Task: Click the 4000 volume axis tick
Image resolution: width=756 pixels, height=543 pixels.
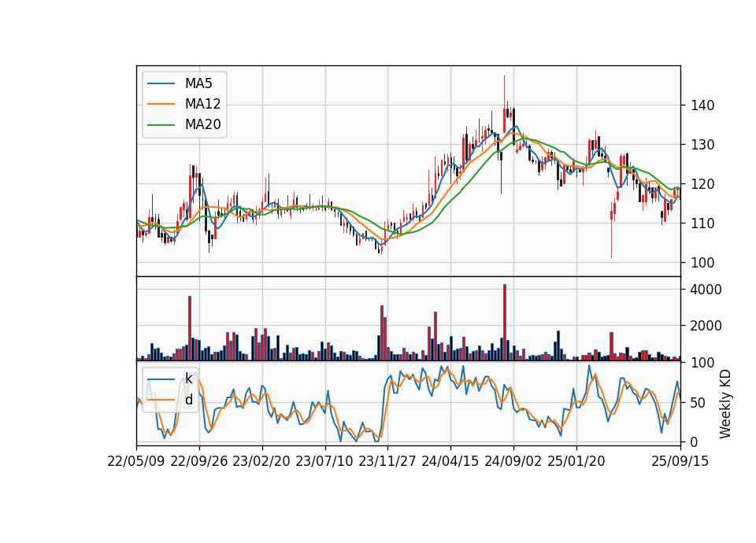Action: coord(706,290)
